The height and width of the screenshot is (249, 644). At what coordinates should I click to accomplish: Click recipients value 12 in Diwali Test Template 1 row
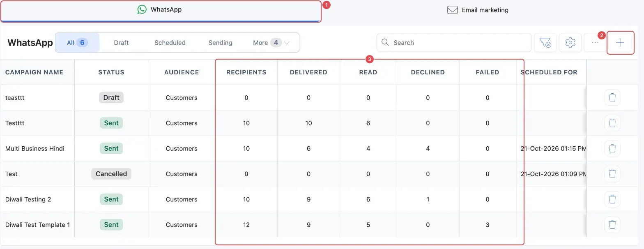pyautogui.click(x=246, y=225)
